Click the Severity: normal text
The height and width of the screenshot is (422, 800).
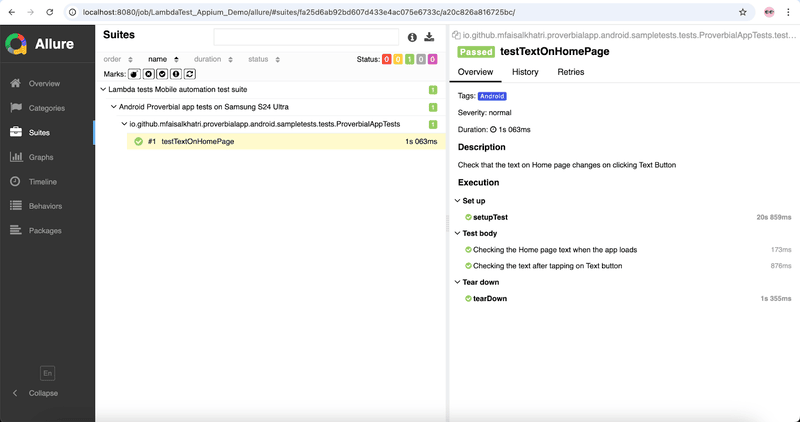click(485, 113)
